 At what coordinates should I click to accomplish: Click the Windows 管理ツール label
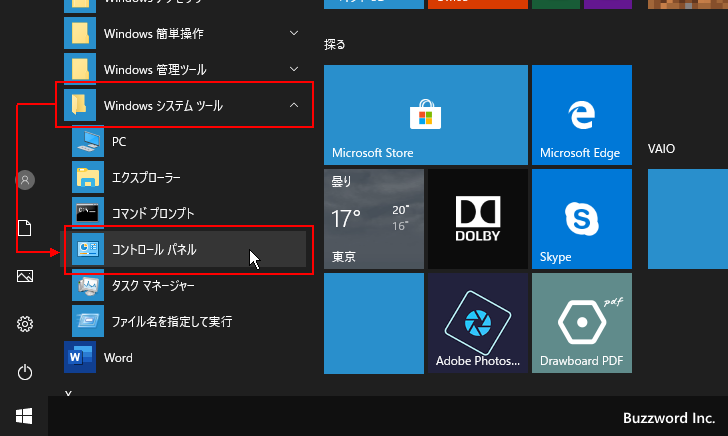point(155,70)
